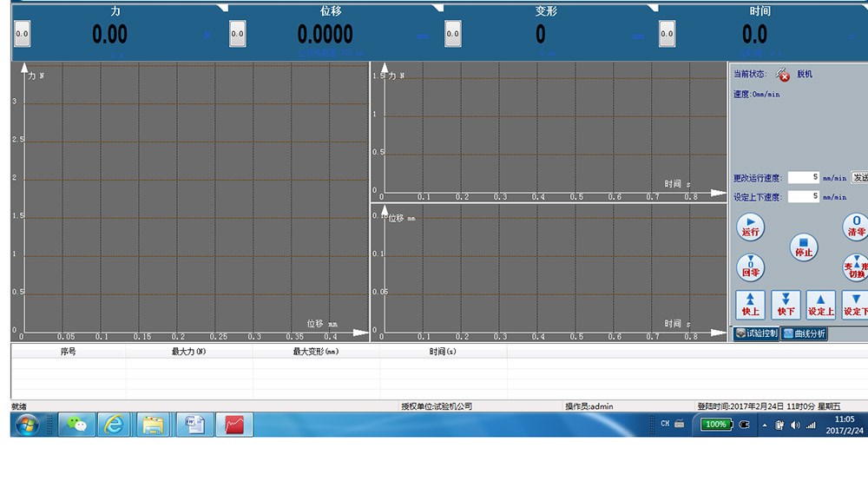Click the 停止 (Stop) round button

(x=803, y=247)
